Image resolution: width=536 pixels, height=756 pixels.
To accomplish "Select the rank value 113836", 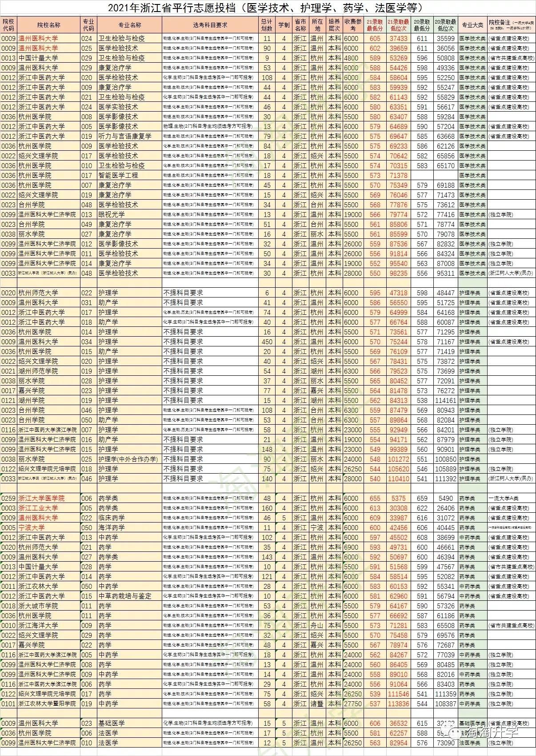I will click(399, 704).
